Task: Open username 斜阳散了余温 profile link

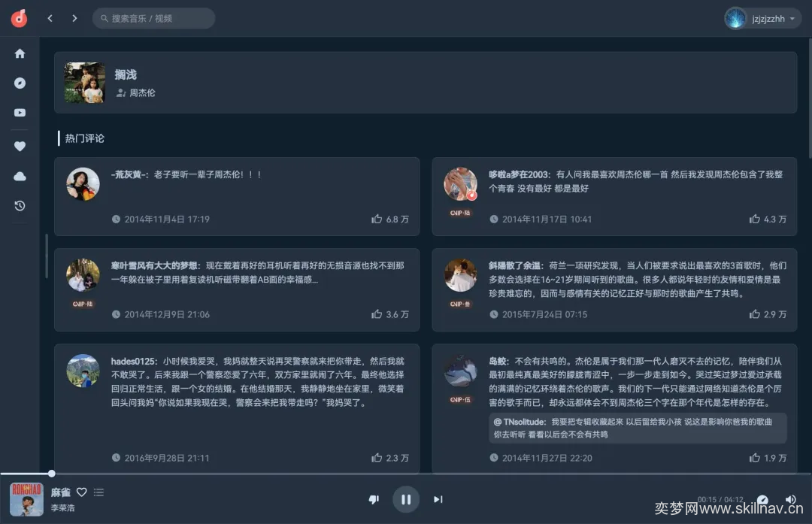Action: click(x=516, y=265)
